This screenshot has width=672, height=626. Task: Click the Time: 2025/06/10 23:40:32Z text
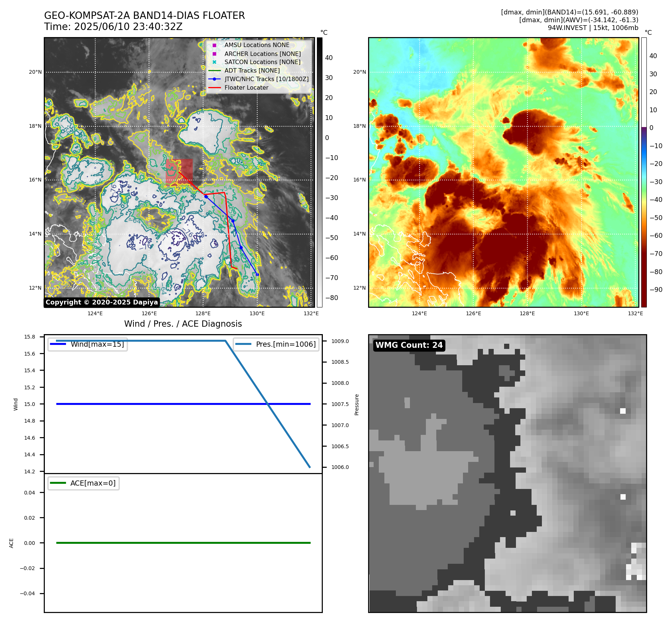coord(113,27)
